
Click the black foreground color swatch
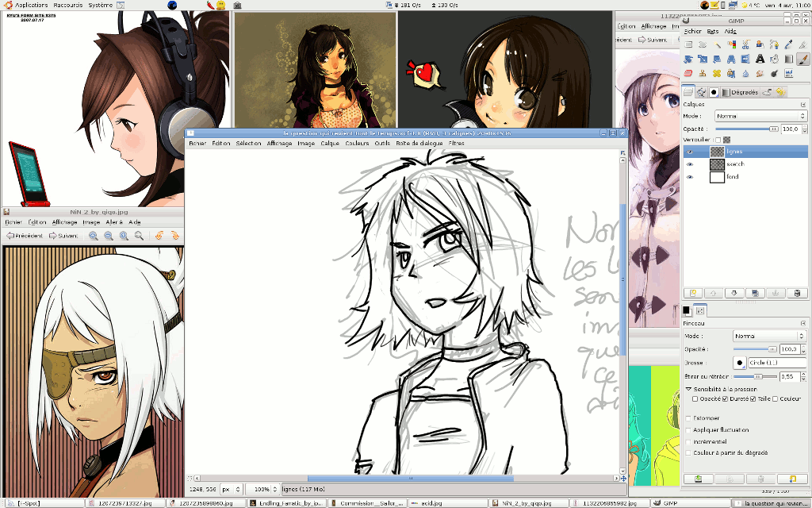tap(686, 310)
